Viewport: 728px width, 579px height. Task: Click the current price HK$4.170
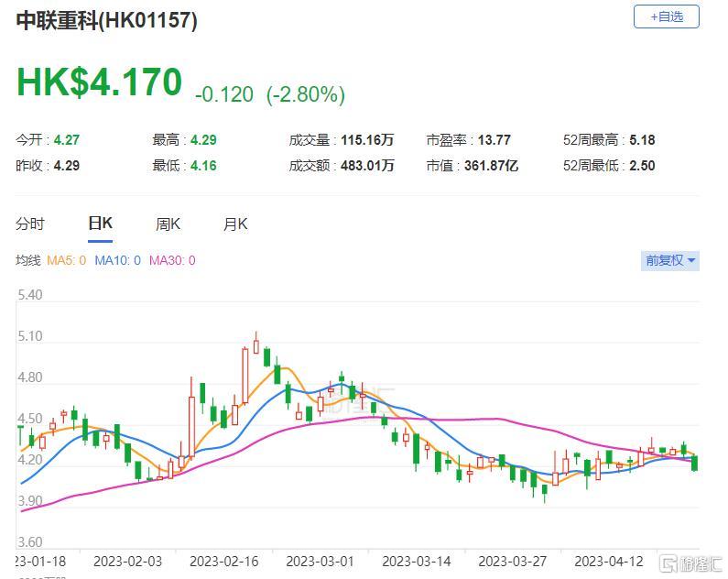coord(99,82)
